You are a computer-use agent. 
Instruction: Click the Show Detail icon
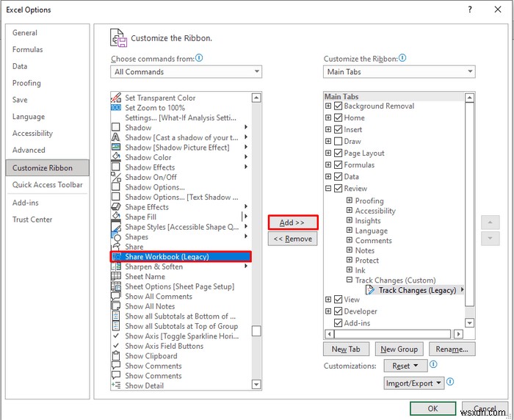[x=116, y=385]
